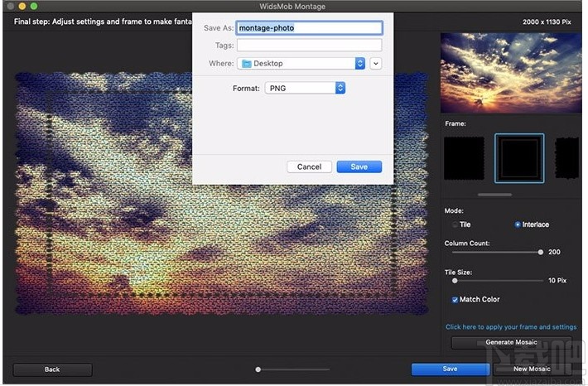This screenshot has width=588, height=386.
Task: Select the partially visible third frame thumbnail
Action: point(567,158)
